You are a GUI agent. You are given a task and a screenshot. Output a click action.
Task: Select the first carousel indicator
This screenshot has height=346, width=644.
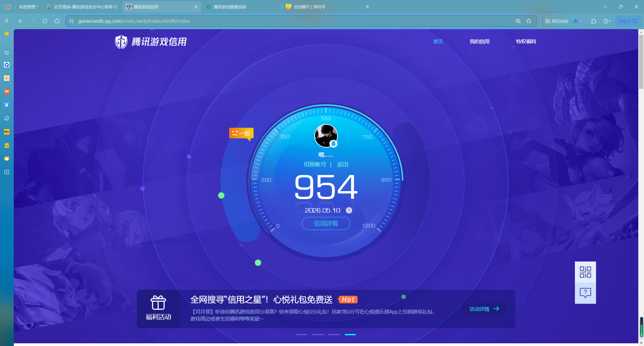click(x=302, y=335)
